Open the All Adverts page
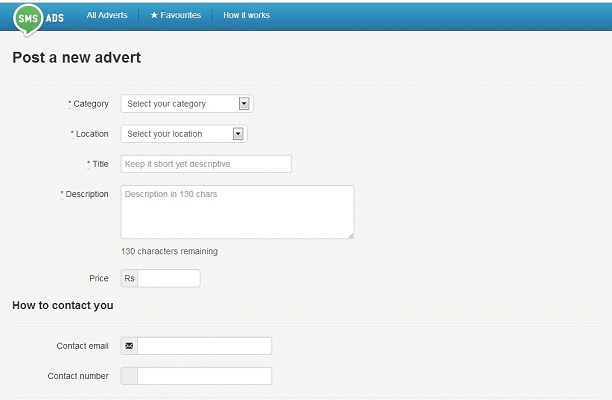612x400 pixels. click(107, 15)
